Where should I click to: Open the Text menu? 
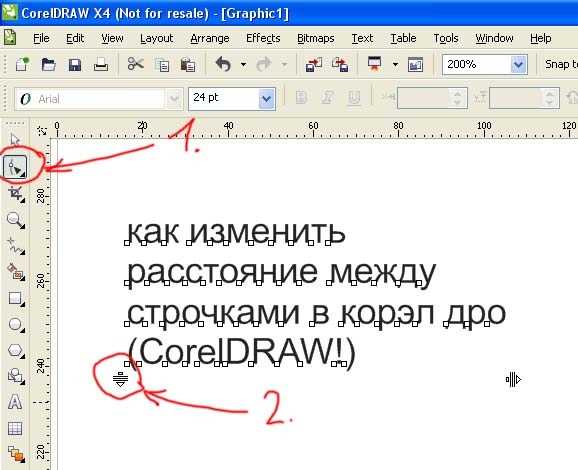[362, 38]
